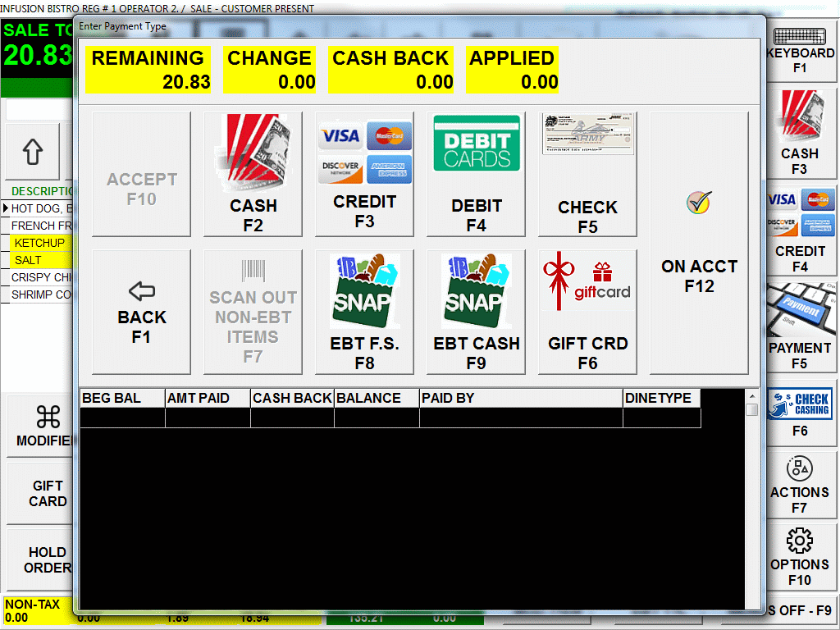The height and width of the screenshot is (630, 840).
Task: Open Options F10 settings
Action: 801,558
